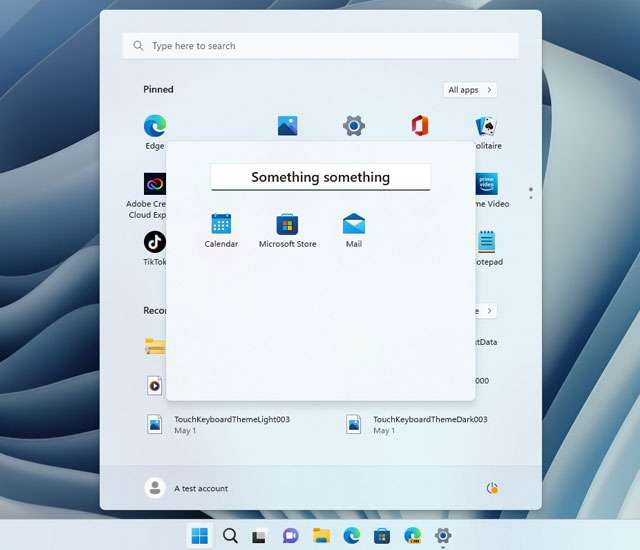
Task: Open the Settings app on taskbar
Action: [x=443, y=536]
